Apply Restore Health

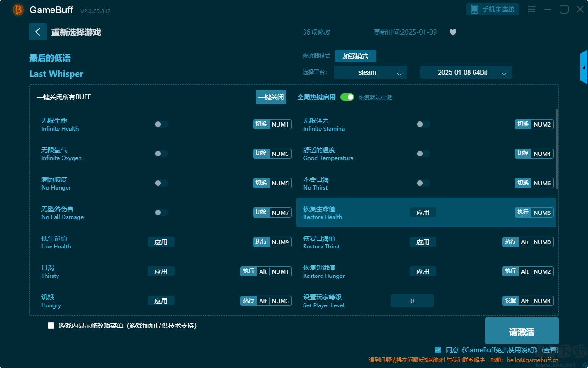[423, 213]
